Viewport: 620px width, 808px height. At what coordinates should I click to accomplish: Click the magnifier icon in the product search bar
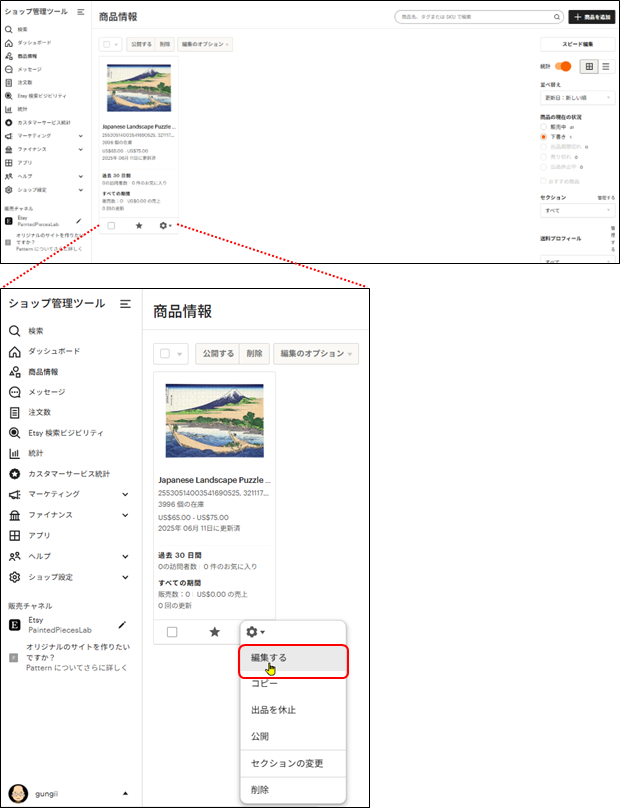(x=557, y=17)
